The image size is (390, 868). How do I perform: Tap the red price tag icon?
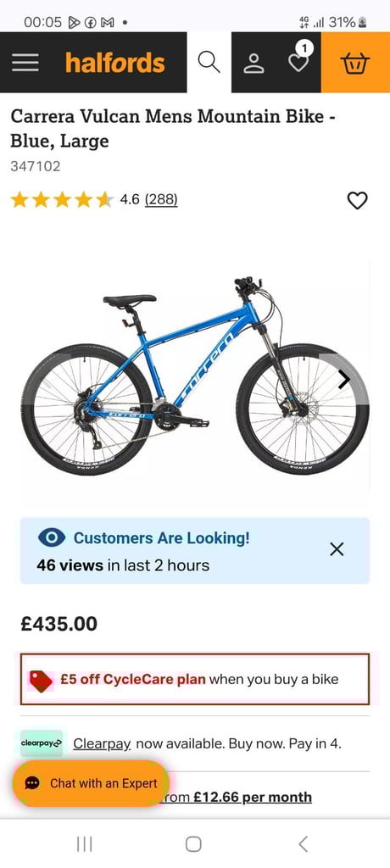tap(41, 681)
